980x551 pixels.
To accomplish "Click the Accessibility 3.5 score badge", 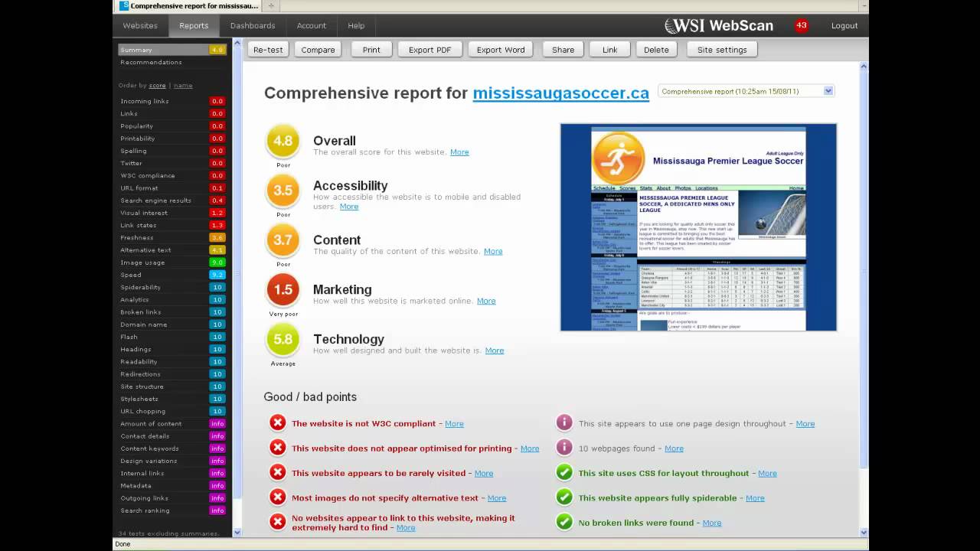I will (283, 191).
